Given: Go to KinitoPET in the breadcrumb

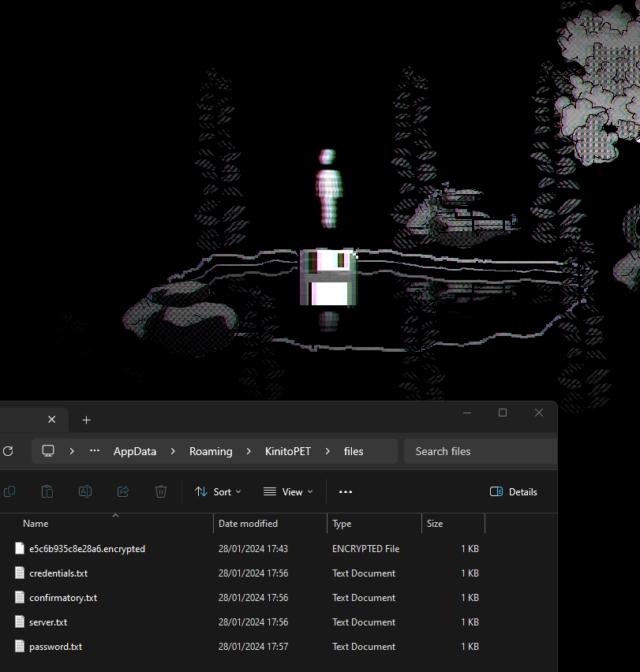Looking at the screenshot, I should (287, 451).
